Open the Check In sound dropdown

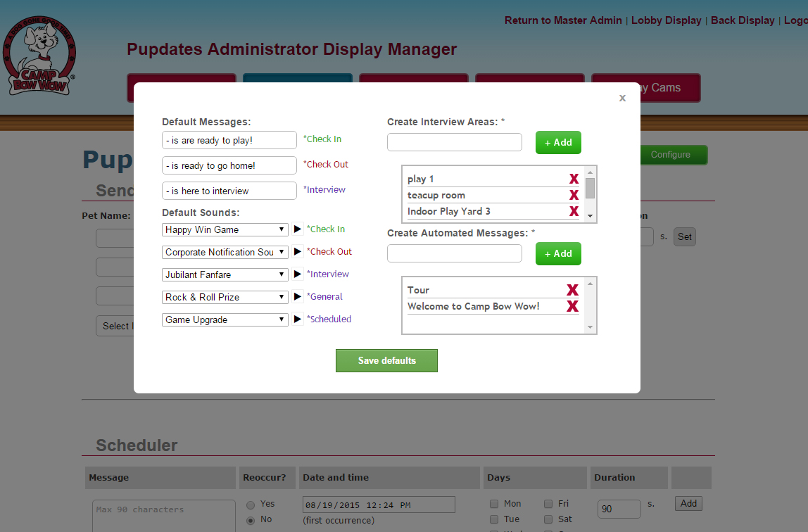tap(225, 229)
